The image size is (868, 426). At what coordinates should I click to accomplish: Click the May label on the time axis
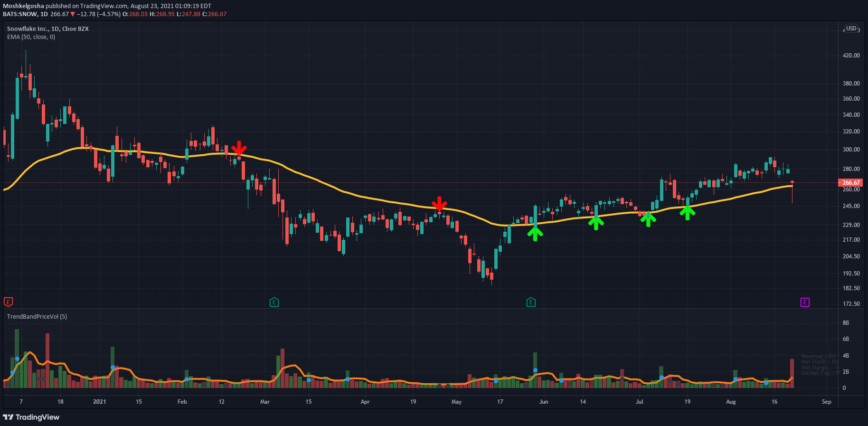point(456,402)
